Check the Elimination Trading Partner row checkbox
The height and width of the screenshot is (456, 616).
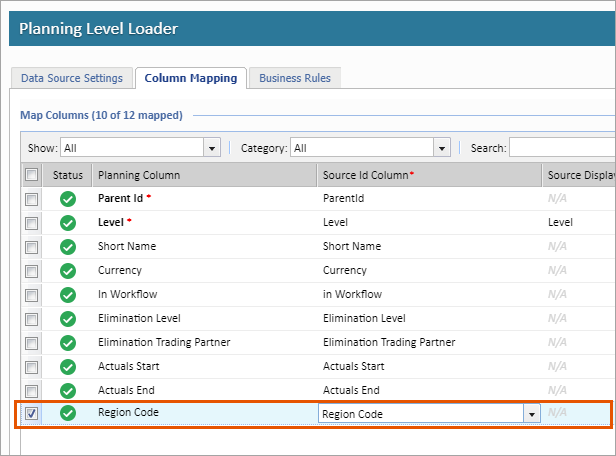[31, 343]
